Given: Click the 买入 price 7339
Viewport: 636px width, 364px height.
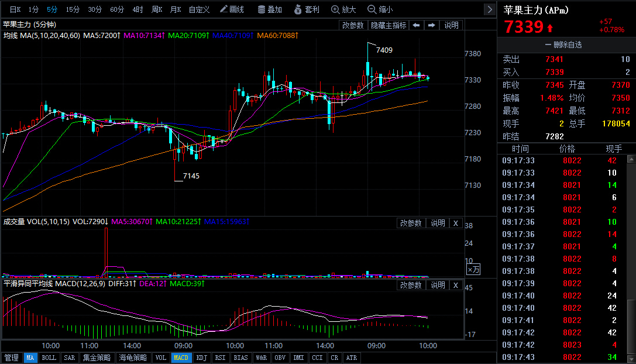Looking at the screenshot, I should tap(555, 72).
